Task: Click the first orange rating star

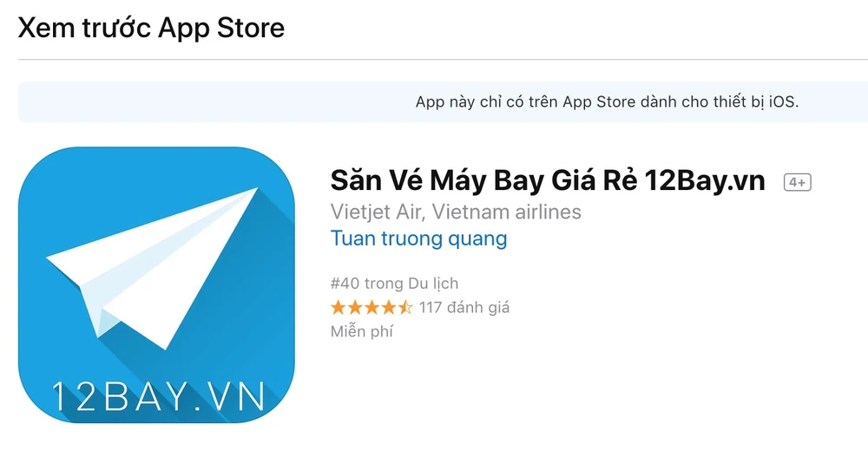Action: 339,307
